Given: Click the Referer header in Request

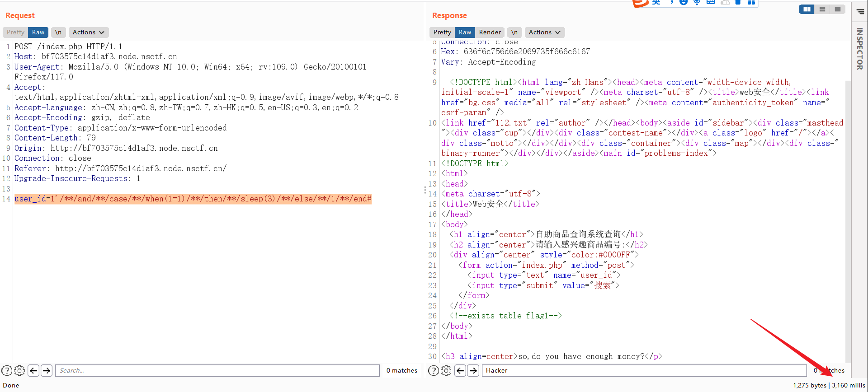Looking at the screenshot, I should 121,168.
